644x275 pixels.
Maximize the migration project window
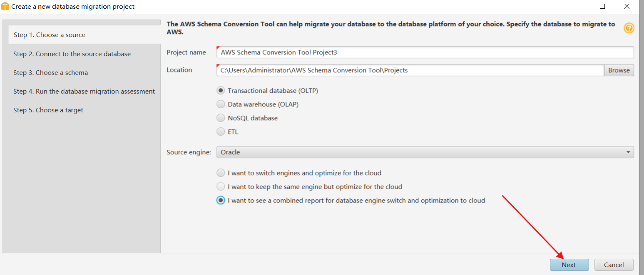click(602, 6)
